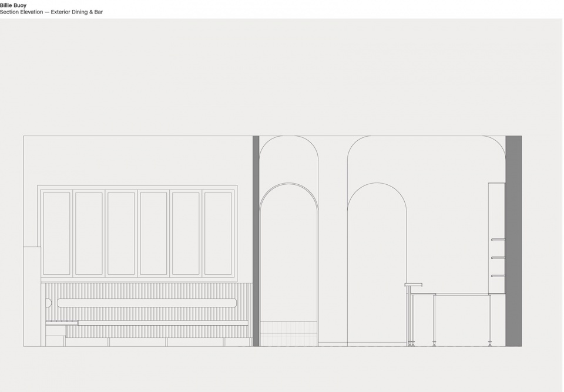Image resolution: width=564 pixels, height=392 pixels.
Task: Click the rightmost of the six window panels
Action: [218, 233]
